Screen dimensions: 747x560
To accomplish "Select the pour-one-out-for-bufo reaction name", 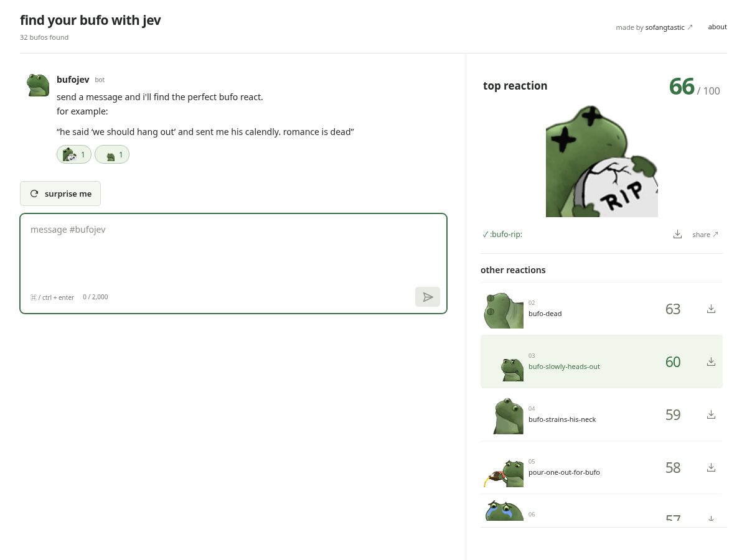I will click(564, 472).
